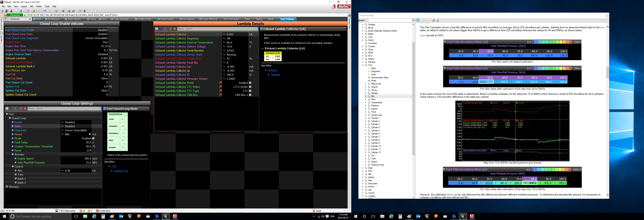Follow the Lambda link under See Also
Screen dimensions: 644x220
[x=276, y=75]
